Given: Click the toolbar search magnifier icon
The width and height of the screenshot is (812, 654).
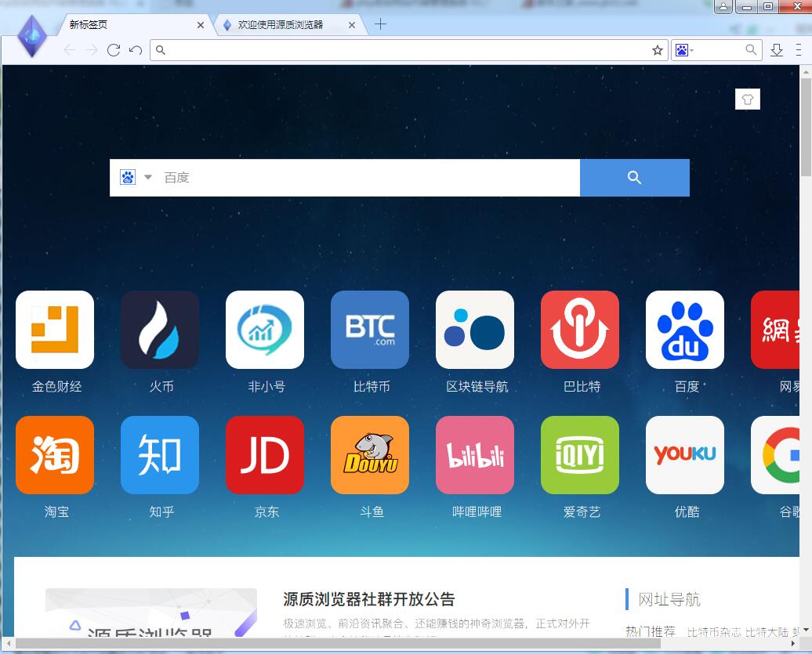Looking at the screenshot, I should pos(750,49).
